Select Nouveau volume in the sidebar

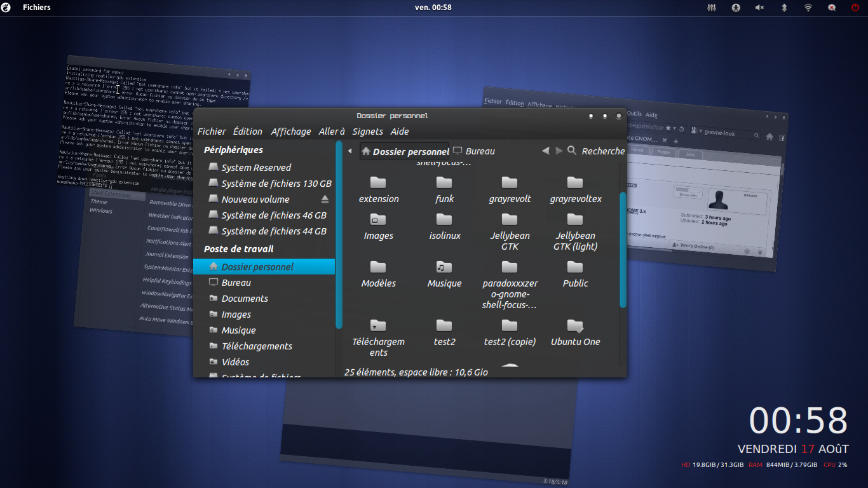(264, 200)
